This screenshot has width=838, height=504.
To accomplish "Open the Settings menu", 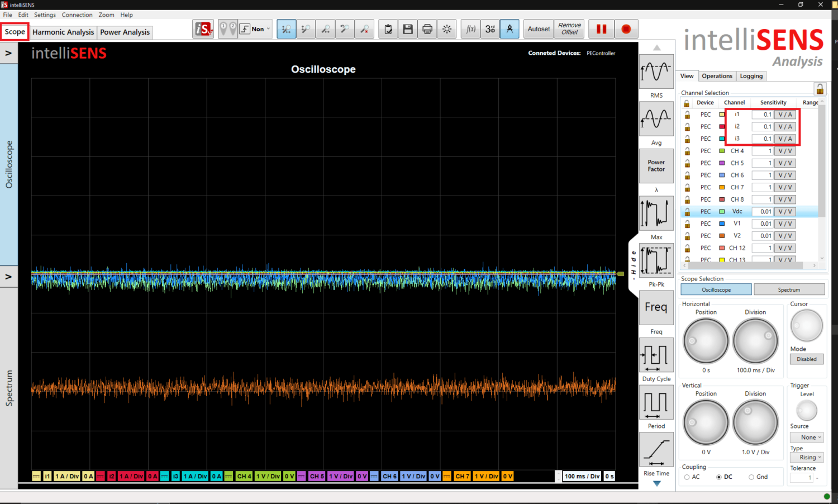I will click(45, 15).
